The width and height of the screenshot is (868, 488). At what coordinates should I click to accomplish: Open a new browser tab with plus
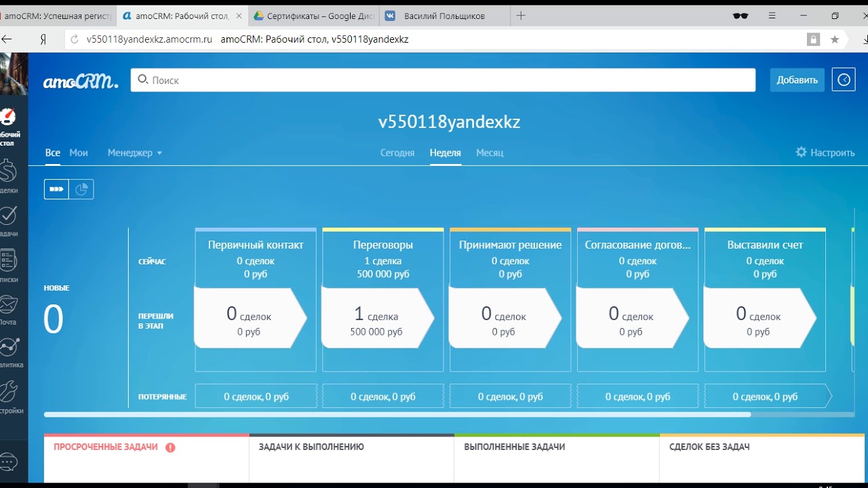(521, 16)
